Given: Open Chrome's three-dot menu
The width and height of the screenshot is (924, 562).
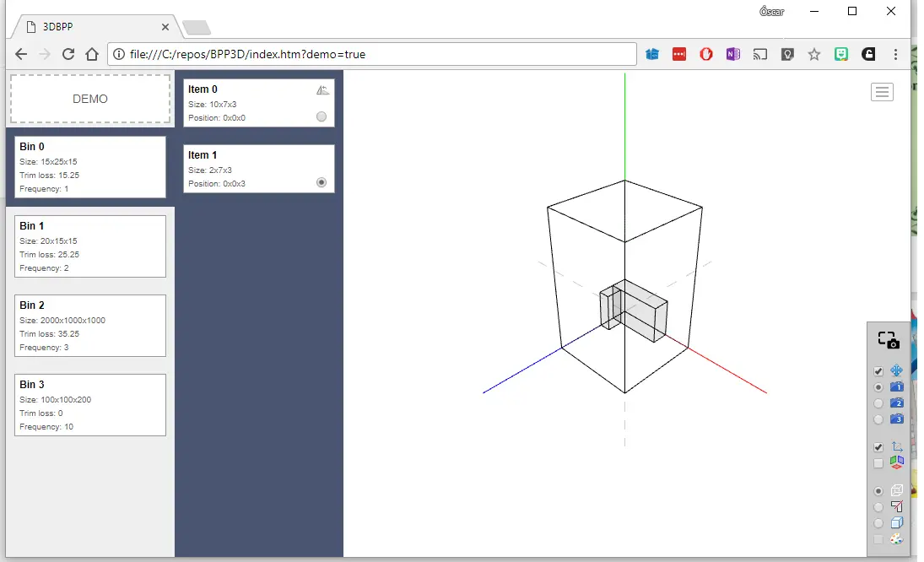Looking at the screenshot, I should [895, 54].
